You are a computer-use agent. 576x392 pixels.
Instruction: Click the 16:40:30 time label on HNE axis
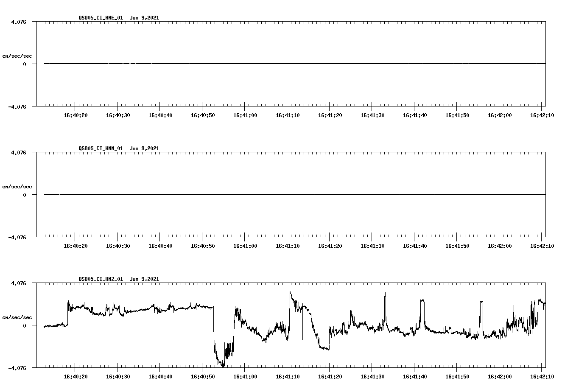[118, 115]
